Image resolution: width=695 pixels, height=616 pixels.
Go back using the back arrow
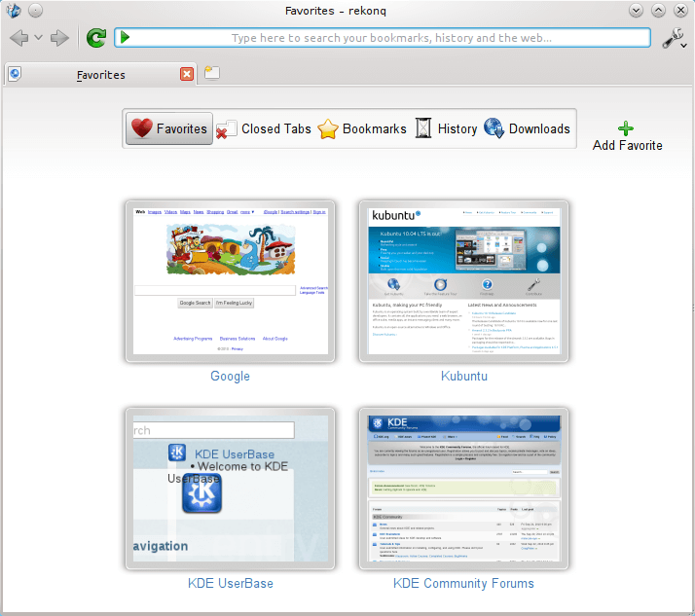point(18,38)
